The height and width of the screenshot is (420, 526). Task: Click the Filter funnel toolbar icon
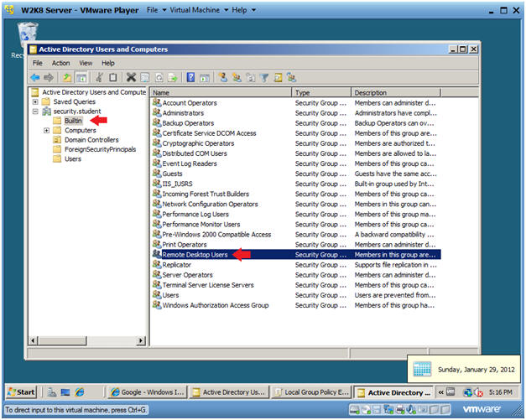[x=264, y=78]
